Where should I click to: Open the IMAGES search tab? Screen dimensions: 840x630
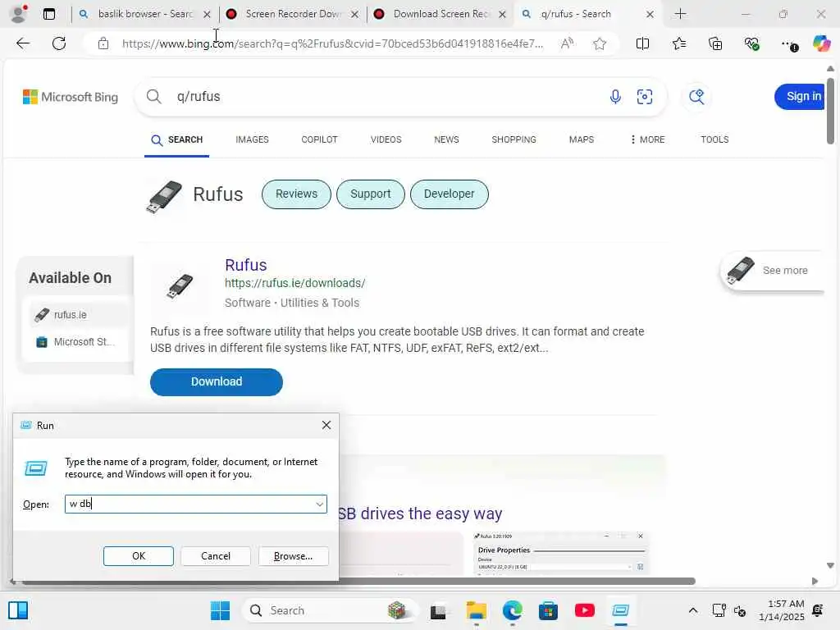pos(252,139)
